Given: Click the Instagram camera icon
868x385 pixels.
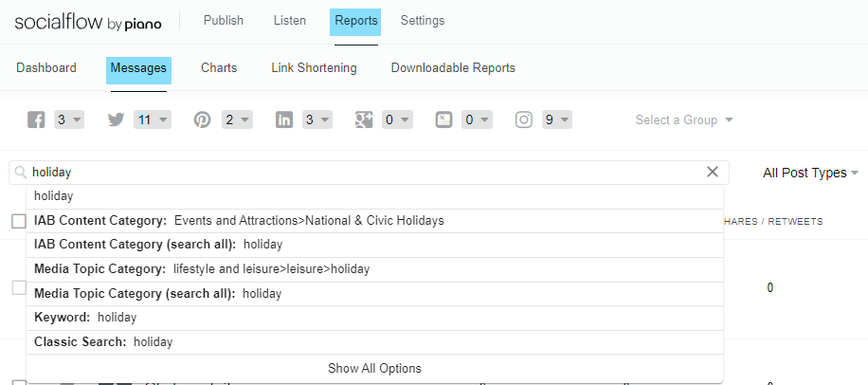Looking at the screenshot, I should [524, 119].
